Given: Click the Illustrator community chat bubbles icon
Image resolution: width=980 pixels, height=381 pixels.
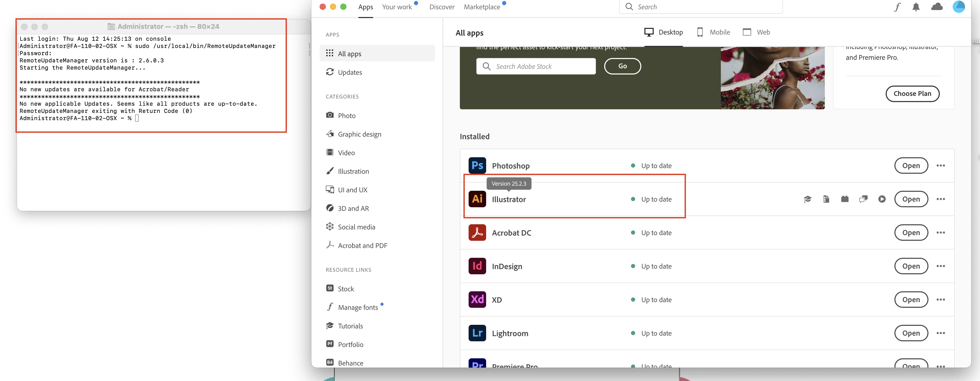Looking at the screenshot, I should click(863, 199).
